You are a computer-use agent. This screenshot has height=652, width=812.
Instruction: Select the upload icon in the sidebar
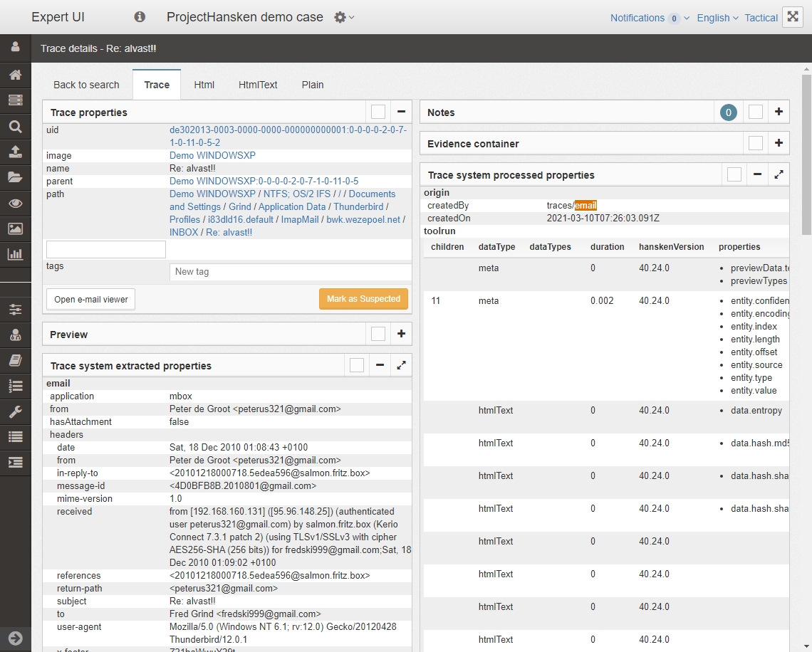click(x=16, y=152)
